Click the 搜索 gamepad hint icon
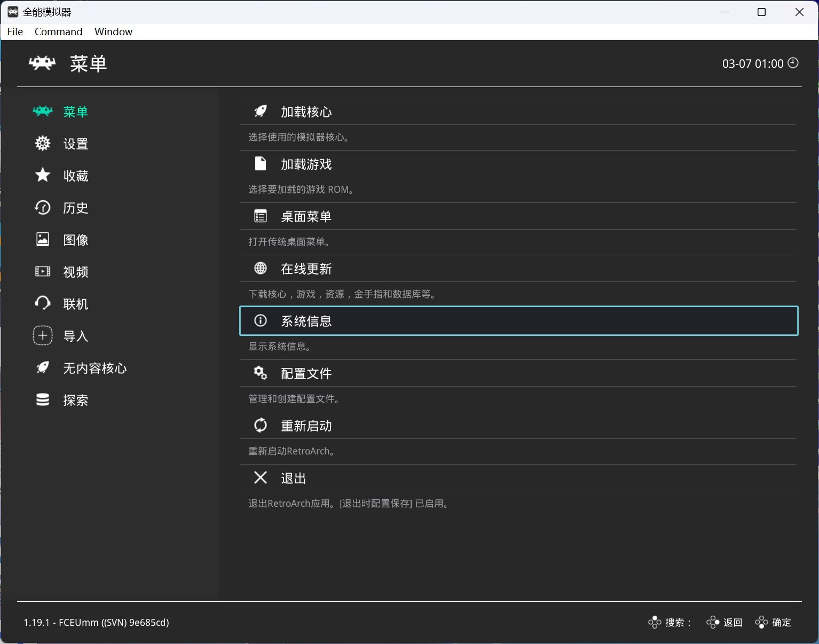 [655, 622]
